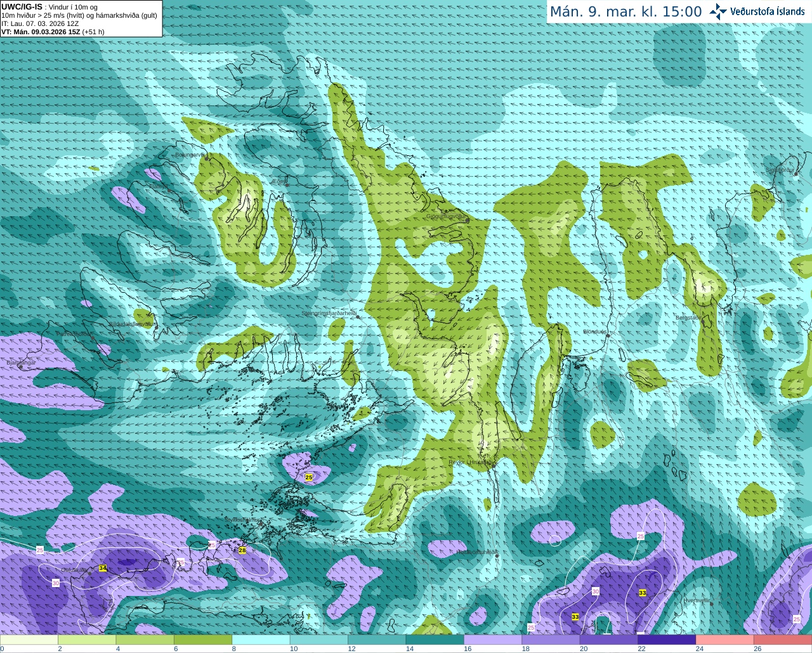Click the Bíldudalsflugvöllur station label
812x653 pixels.
coord(133,324)
